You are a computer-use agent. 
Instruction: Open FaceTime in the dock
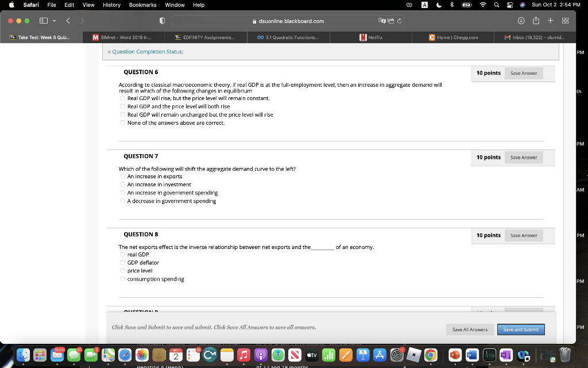(x=91, y=354)
